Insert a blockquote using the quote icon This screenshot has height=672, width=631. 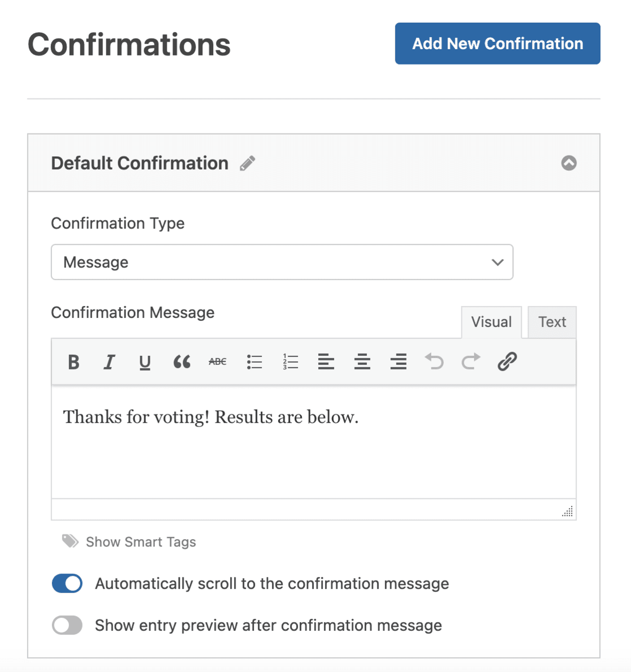(181, 362)
